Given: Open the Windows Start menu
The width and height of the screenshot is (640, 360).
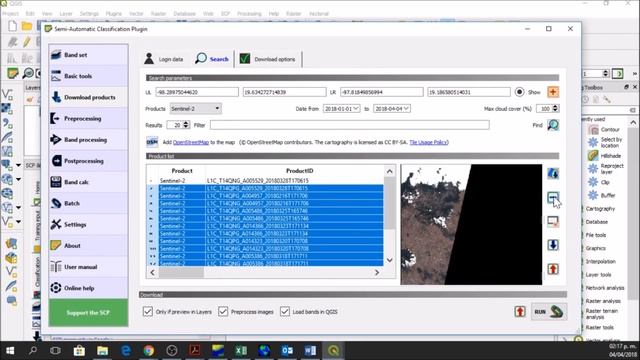Looking at the screenshot, I should pyautogui.click(x=10, y=350).
